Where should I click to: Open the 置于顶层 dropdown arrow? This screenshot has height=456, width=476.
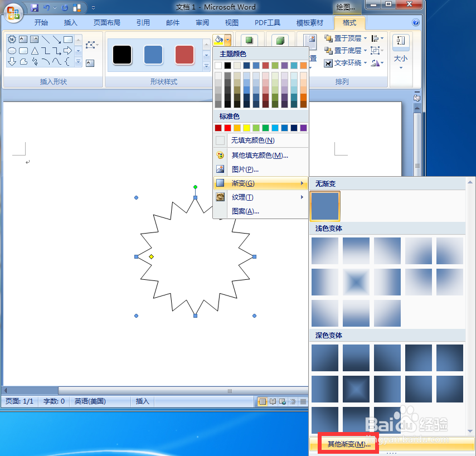(x=365, y=38)
